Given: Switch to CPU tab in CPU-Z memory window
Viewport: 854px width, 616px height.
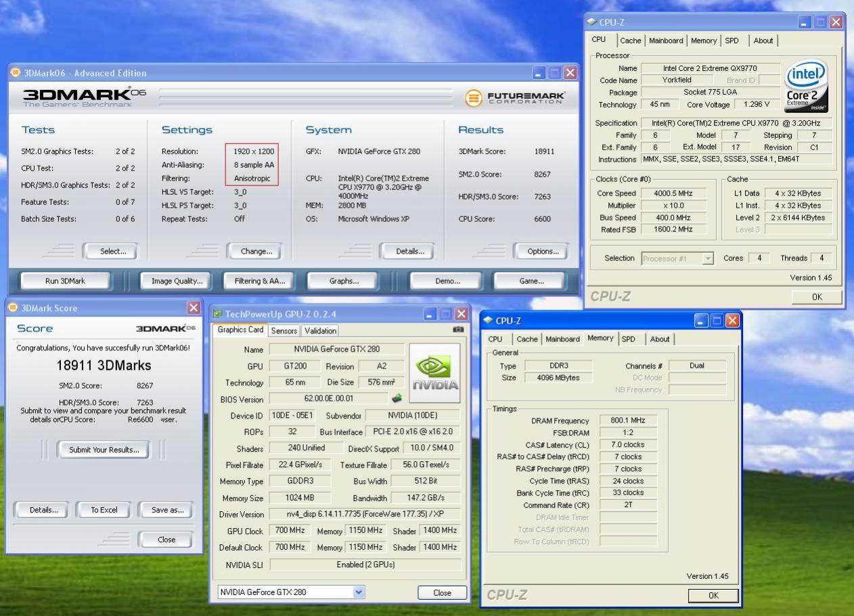Looking at the screenshot, I should tap(495, 339).
